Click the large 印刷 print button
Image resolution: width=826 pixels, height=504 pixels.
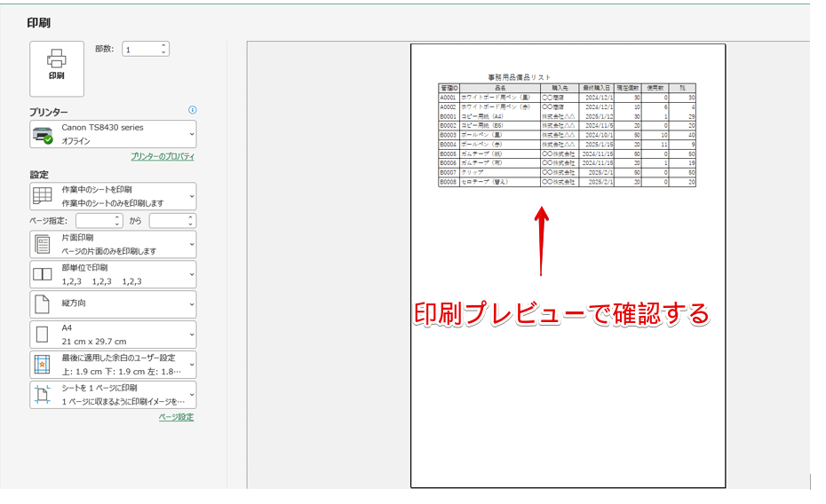pyautogui.click(x=56, y=69)
